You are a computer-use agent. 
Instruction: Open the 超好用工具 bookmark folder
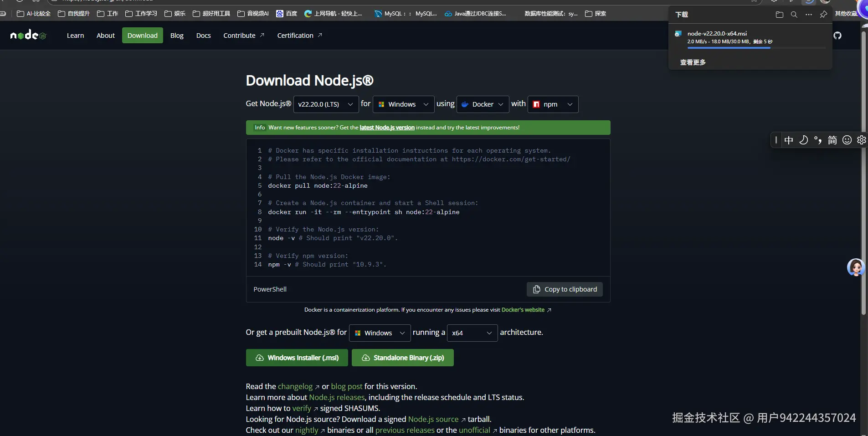pyautogui.click(x=211, y=14)
